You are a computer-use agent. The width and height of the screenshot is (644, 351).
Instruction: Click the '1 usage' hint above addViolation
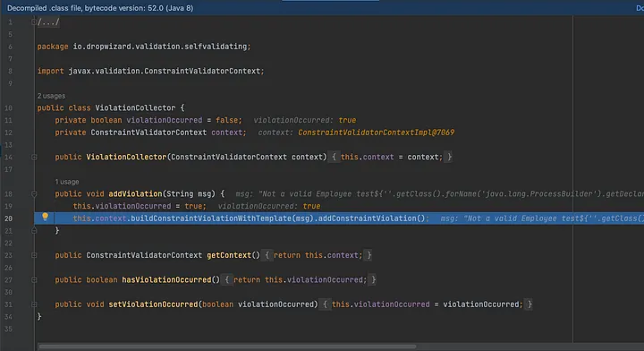click(x=67, y=182)
